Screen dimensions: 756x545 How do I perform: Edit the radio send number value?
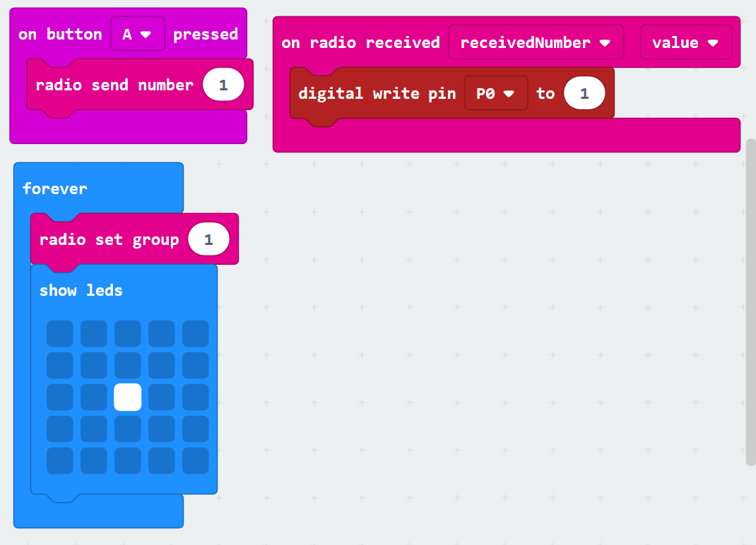(x=223, y=85)
